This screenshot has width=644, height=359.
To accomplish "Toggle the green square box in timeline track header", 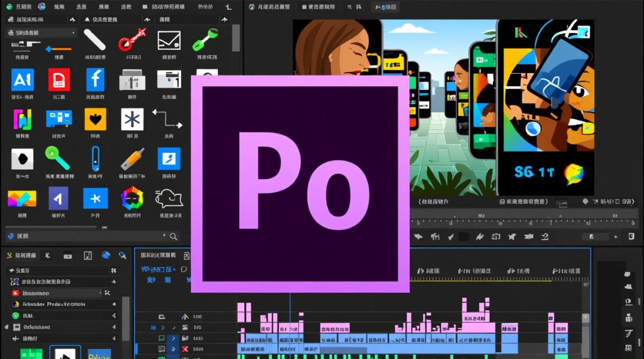I will pyautogui.click(x=161, y=338).
